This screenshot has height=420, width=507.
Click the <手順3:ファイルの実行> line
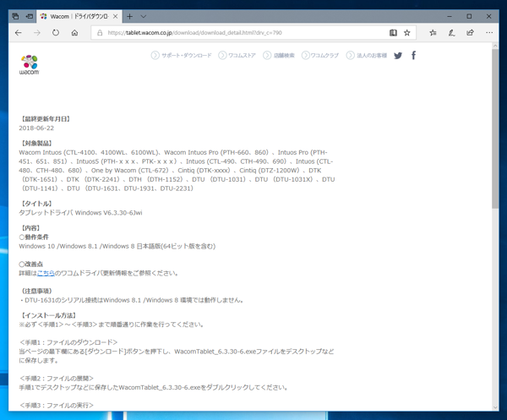[57, 405]
